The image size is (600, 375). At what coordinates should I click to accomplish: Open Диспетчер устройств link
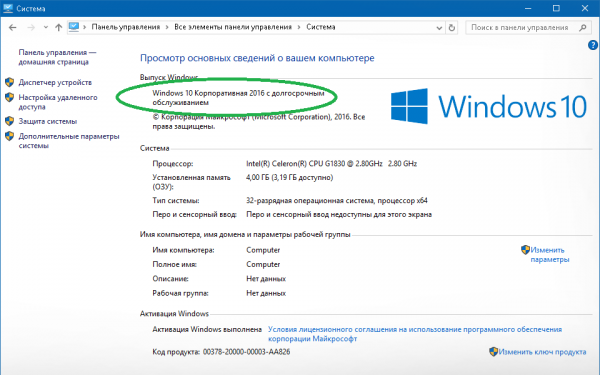55,82
